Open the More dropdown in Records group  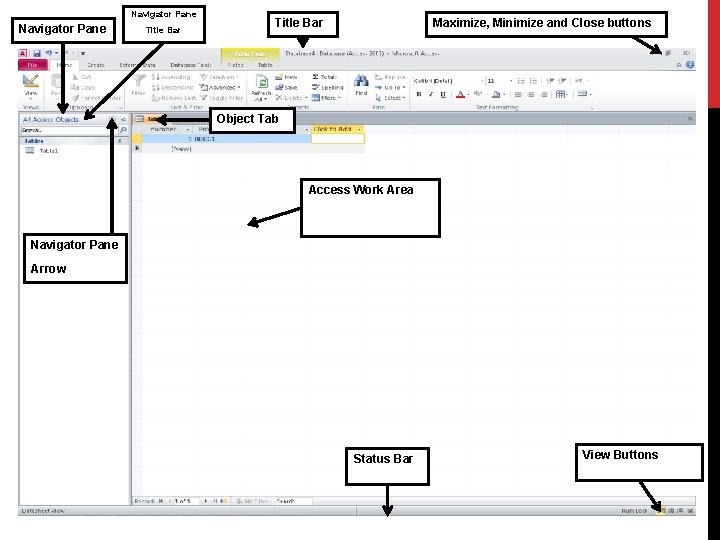[x=326, y=98]
